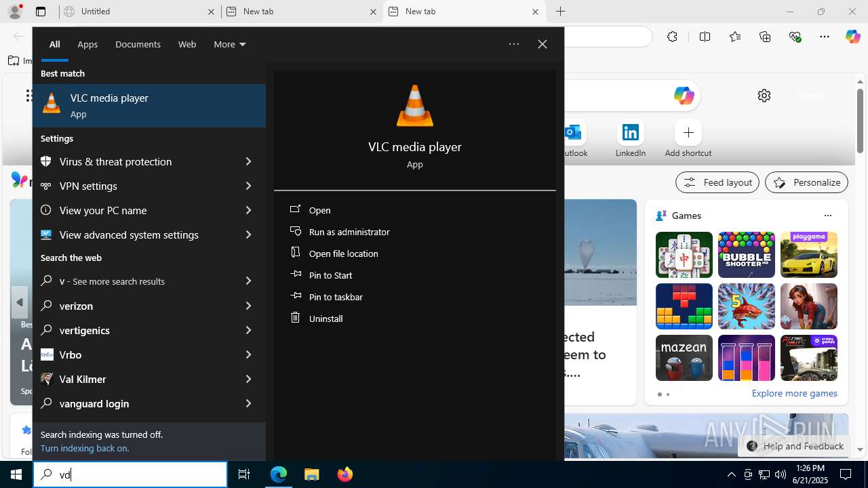The image size is (868, 488).
Task: Open Edge Collections icon
Action: 765,37
